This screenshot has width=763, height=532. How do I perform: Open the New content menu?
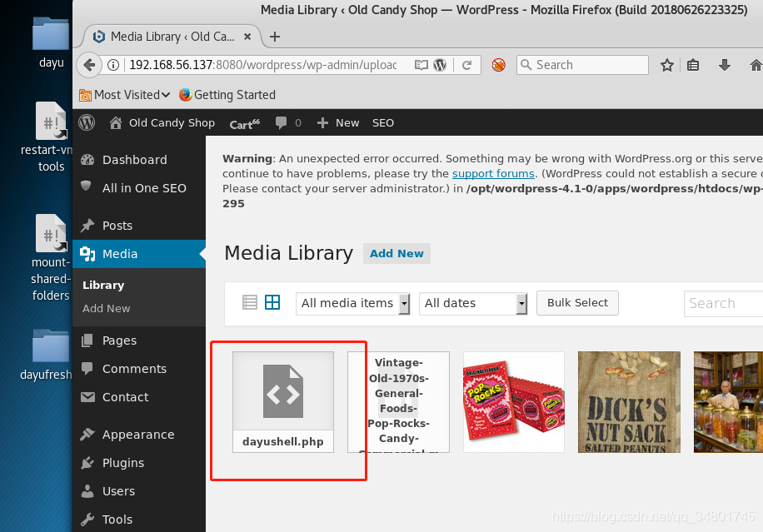pos(338,122)
